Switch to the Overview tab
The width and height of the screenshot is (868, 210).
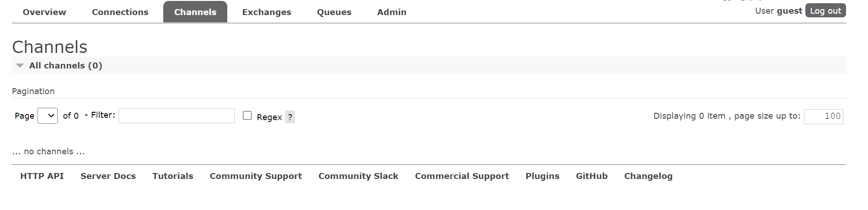[44, 12]
